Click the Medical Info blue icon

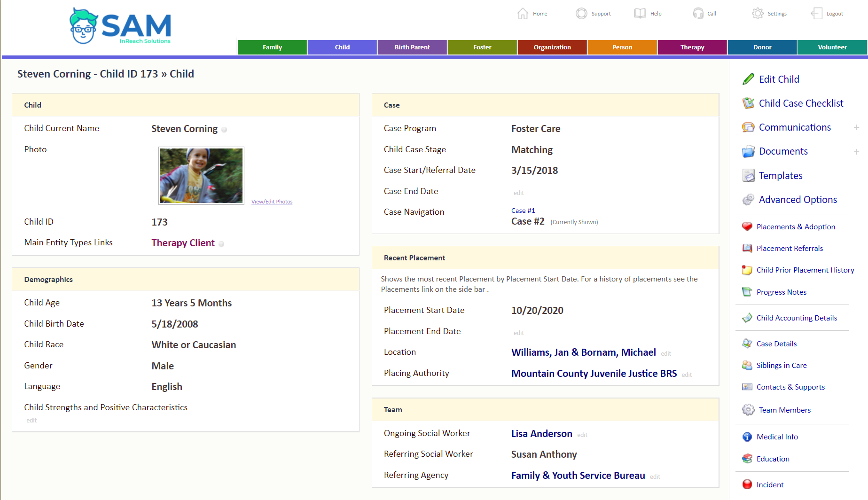(x=747, y=437)
